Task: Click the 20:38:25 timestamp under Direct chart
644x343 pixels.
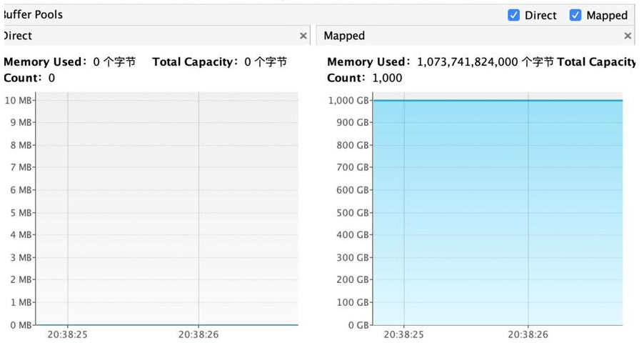Action: click(x=67, y=334)
